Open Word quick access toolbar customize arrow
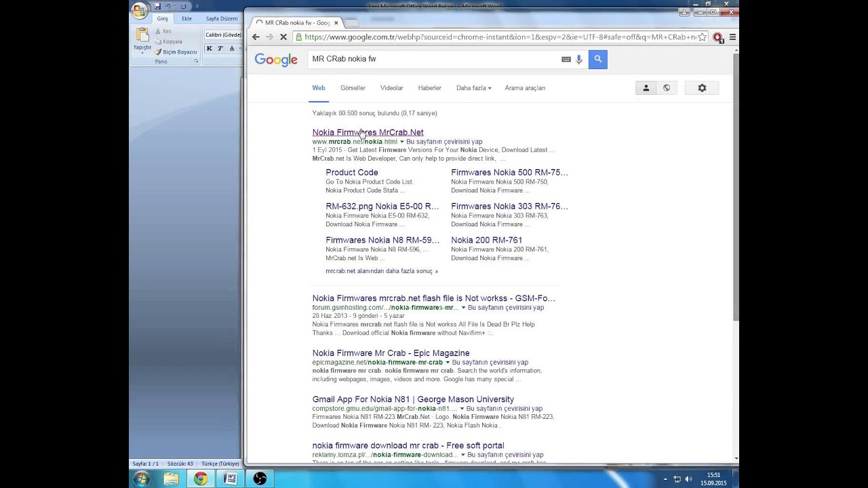Image resolution: width=868 pixels, height=488 pixels. [197, 6]
